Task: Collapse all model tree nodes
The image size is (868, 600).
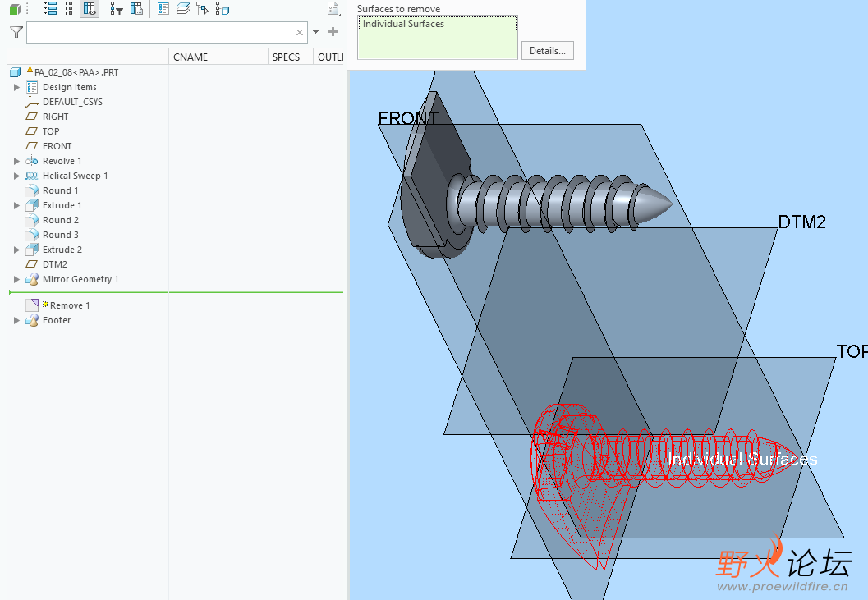Action: click(69, 8)
